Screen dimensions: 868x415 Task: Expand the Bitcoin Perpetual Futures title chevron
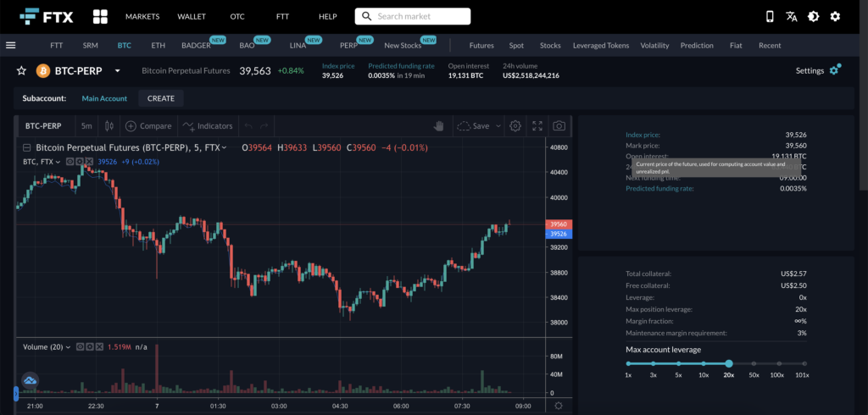224,147
